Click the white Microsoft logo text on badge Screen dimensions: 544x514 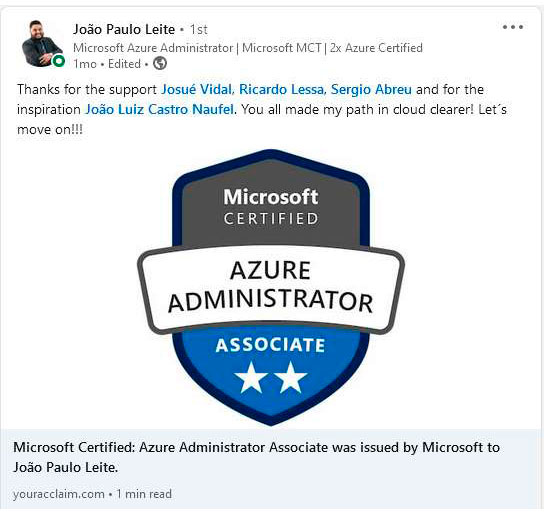coord(271,197)
